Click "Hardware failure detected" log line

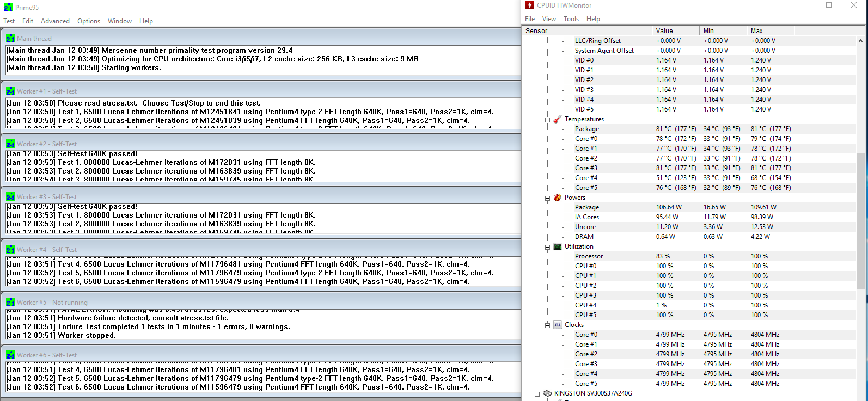pyautogui.click(x=118, y=318)
